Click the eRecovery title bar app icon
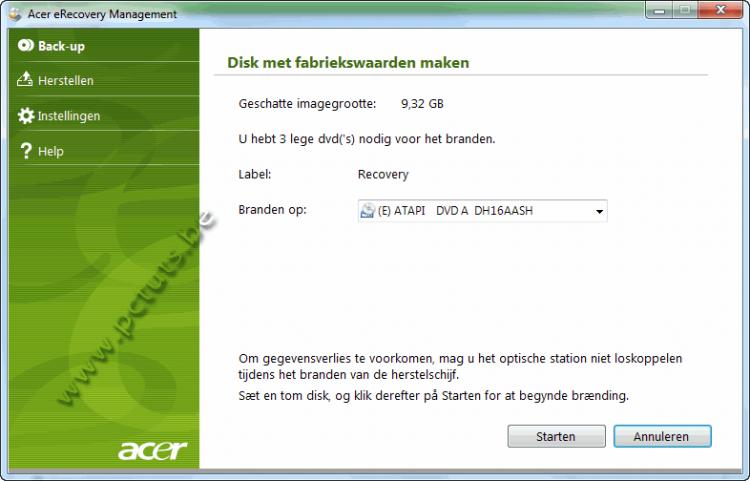Image resolution: width=750 pixels, height=481 pixels. point(15,14)
